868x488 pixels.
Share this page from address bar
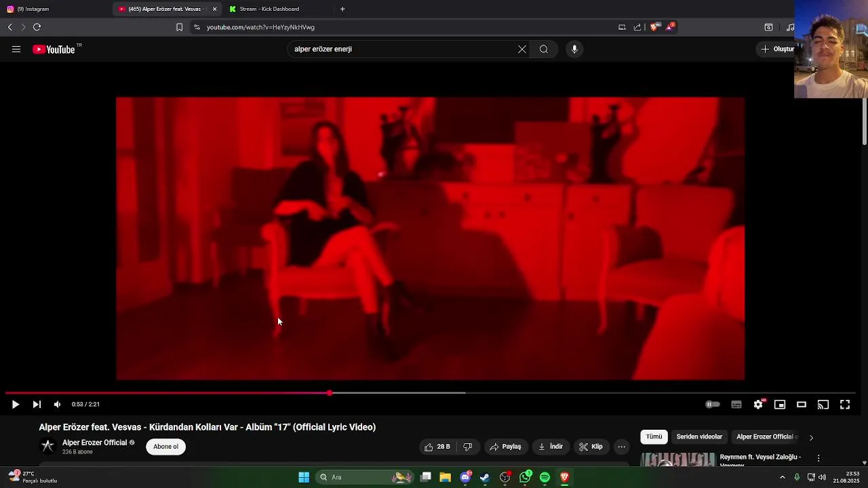[x=637, y=27]
